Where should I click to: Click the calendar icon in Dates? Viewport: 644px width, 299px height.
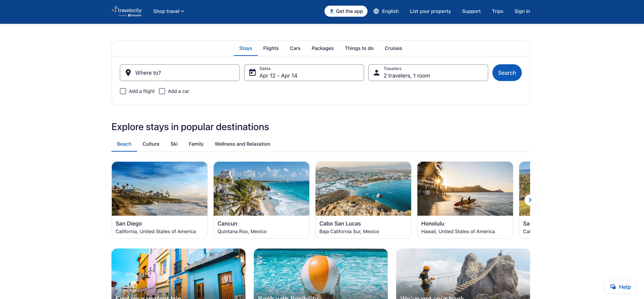click(x=252, y=72)
